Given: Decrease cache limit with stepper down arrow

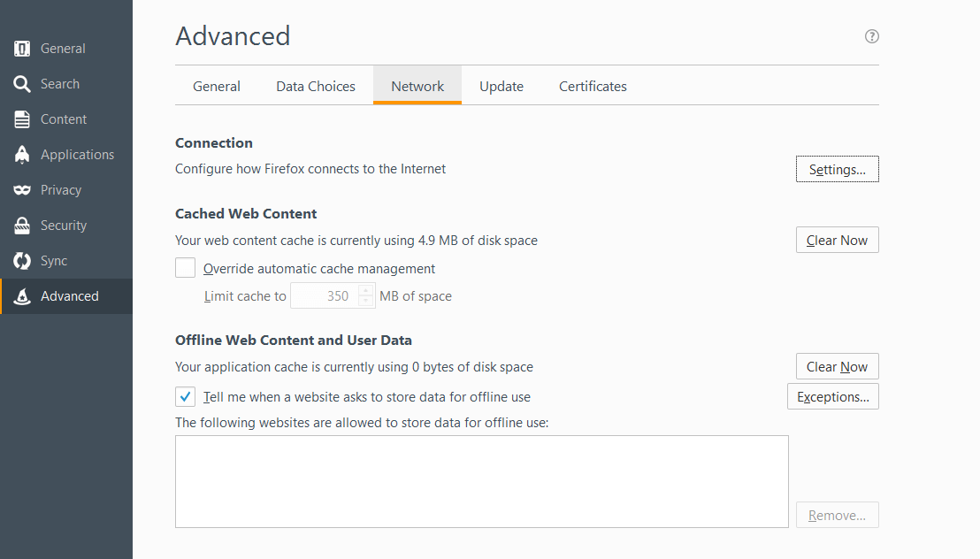Looking at the screenshot, I should 366,302.
